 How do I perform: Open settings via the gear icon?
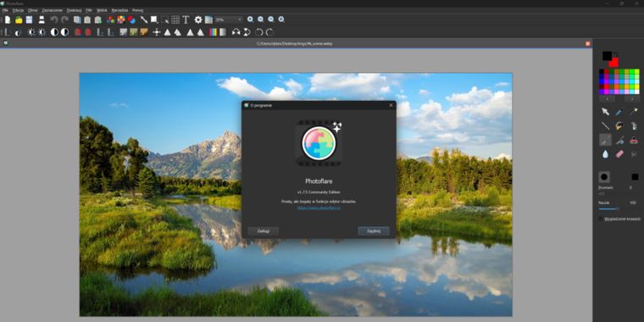[198, 19]
